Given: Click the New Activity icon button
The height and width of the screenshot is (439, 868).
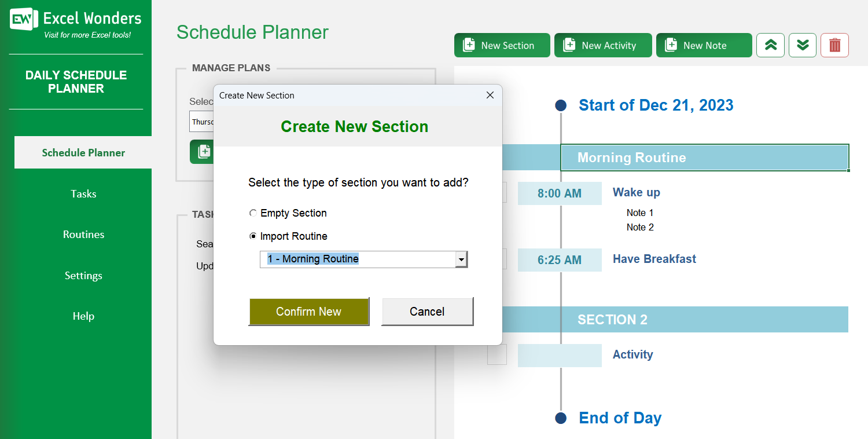Looking at the screenshot, I should (570, 45).
